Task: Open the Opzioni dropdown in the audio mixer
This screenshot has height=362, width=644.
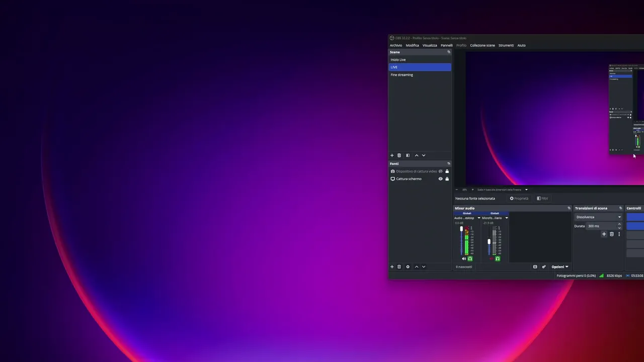Action: pyautogui.click(x=560, y=267)
